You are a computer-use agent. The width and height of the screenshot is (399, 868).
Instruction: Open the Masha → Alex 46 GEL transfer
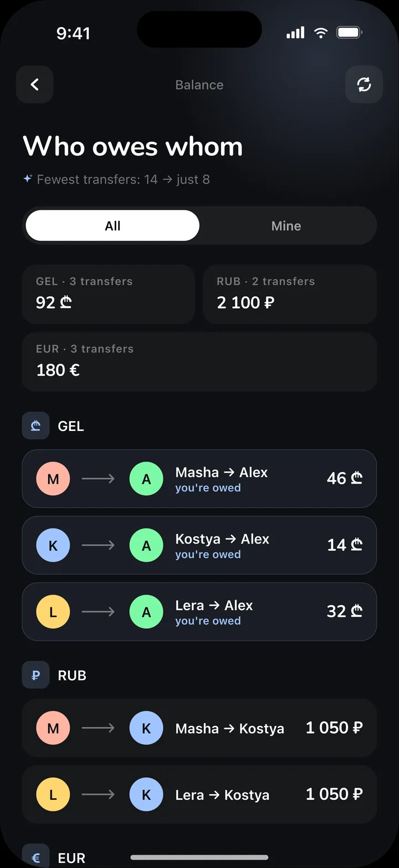pyautogui.click(x=199, y=479)
